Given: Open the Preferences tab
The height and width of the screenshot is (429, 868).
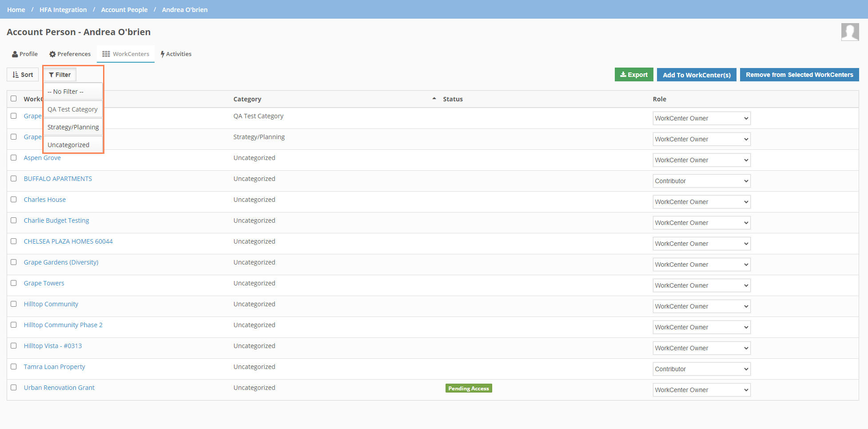Looking at the screenshot, I should click(x=70, y=54).
